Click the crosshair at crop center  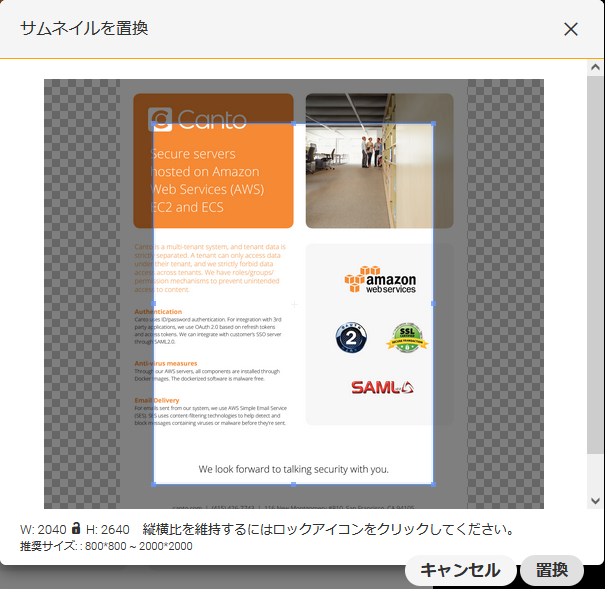pos(294,304)
